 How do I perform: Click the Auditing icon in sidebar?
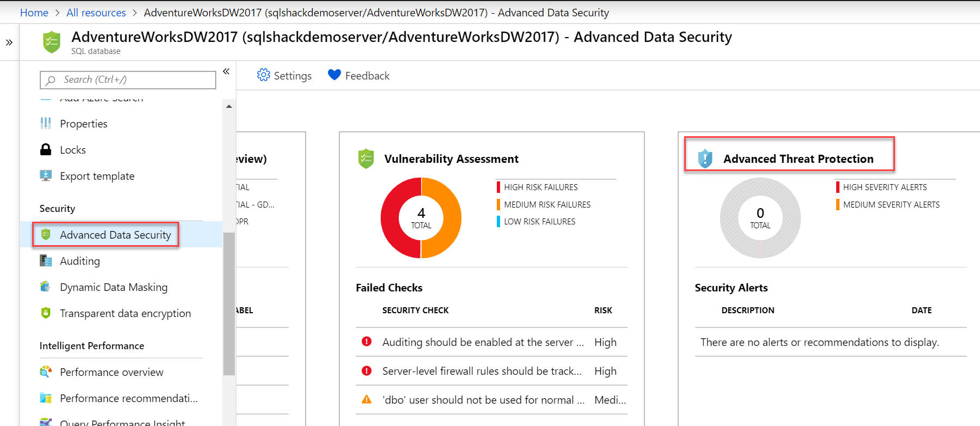tap(46, 260)
